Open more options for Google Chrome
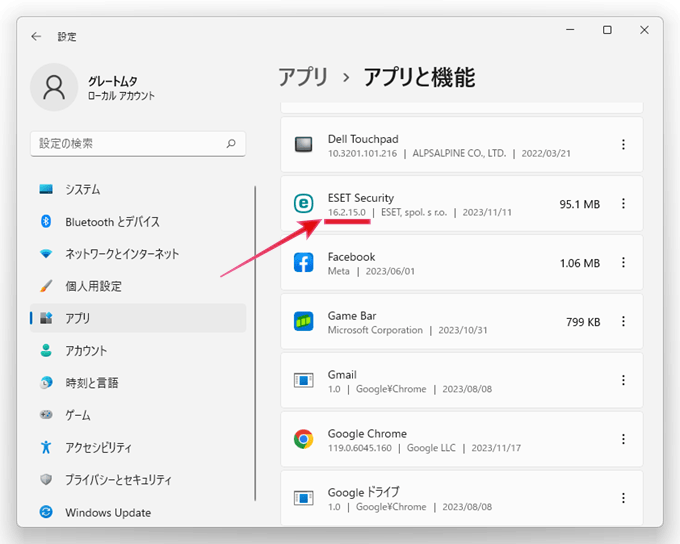 point(623,439)
